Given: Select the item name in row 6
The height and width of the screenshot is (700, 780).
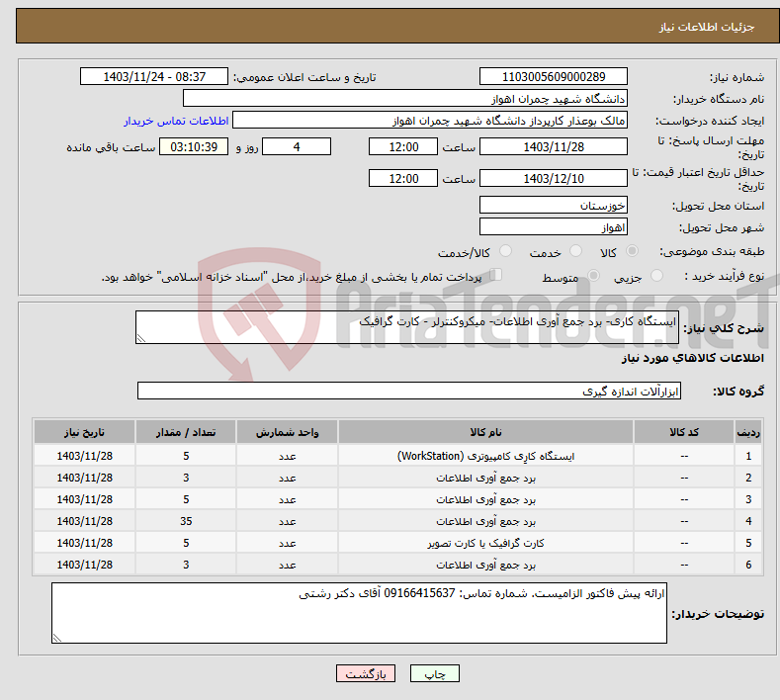Looking at the screenshot, I should click(x=485, y=566).
